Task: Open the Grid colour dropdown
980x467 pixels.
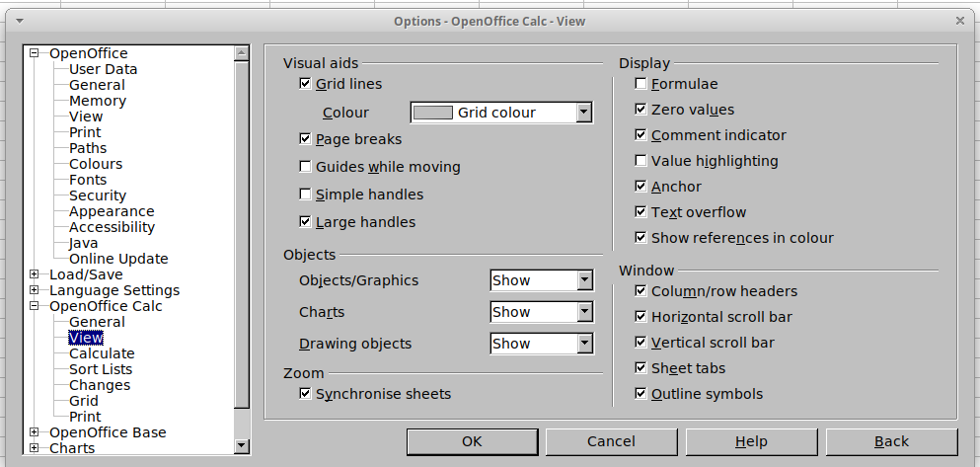Action: click(583, 113)
